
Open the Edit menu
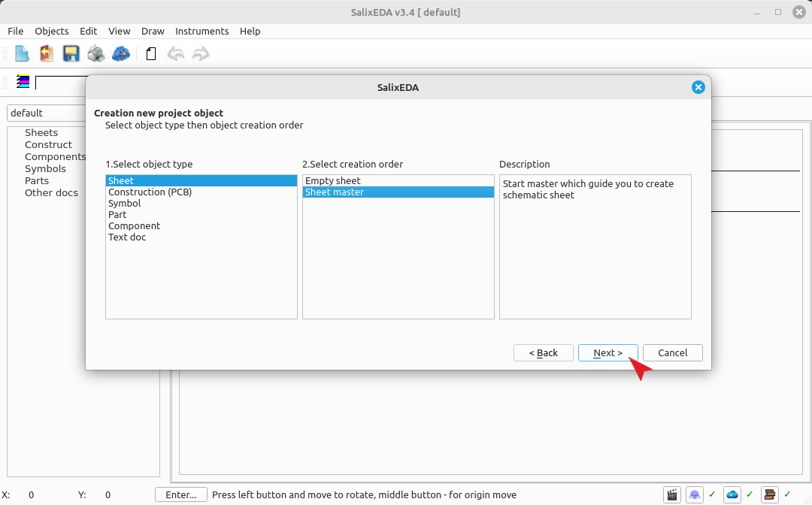[89, 31]
